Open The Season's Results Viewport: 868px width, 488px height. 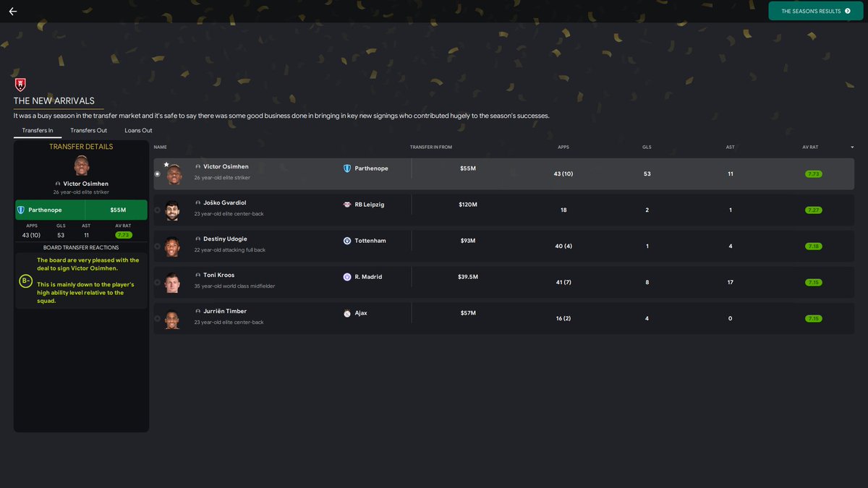816,11
